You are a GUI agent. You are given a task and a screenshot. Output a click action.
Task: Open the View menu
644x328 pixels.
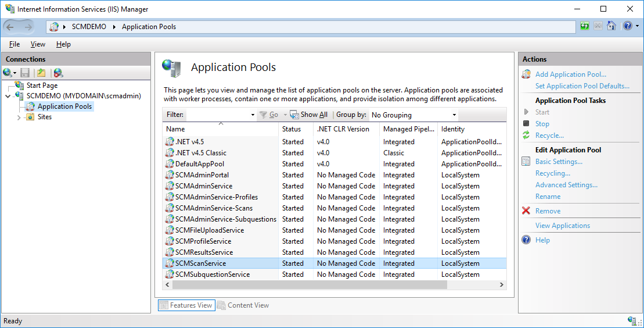coord(38,44)
